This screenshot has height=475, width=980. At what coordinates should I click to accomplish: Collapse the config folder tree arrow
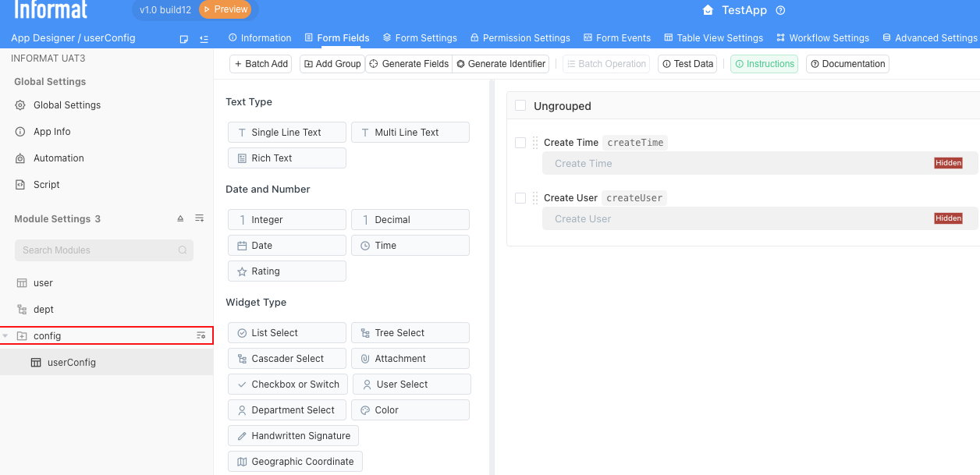coord(6,336)
